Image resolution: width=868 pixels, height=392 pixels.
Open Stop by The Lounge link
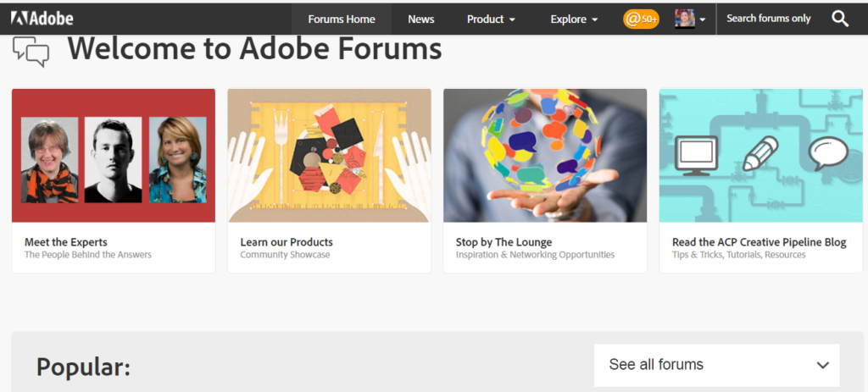(x=504, y=242)
